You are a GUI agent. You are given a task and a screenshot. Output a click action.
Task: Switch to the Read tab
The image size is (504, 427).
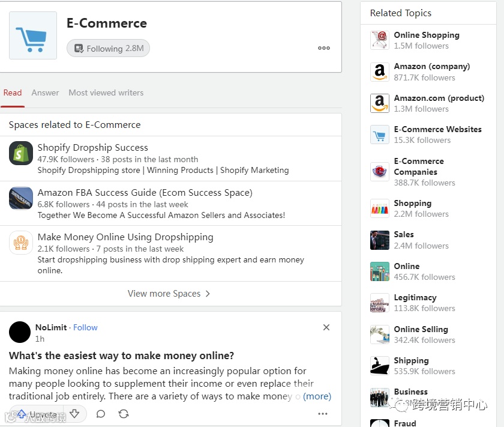click(13, 92)
